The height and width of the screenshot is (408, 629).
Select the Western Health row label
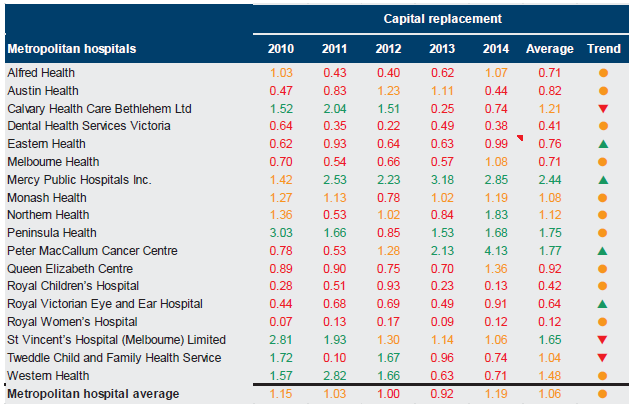(x=48, y=376)
